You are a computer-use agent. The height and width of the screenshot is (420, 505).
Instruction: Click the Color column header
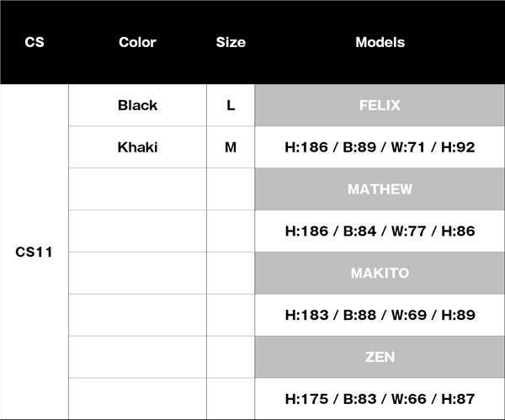tap(137, 42)
